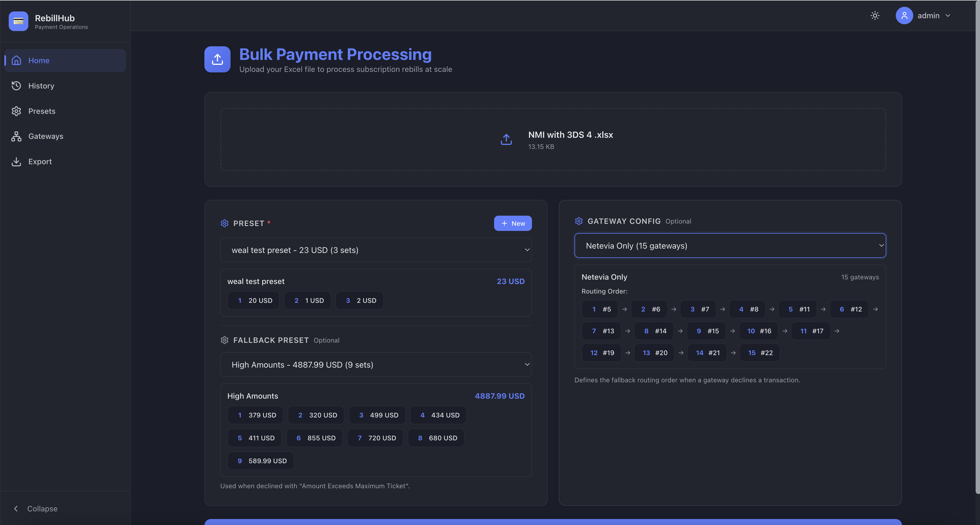
Task: Click the uploaded file NMI with 3DS 4 .xlsx
Action: click(x=570, y=135)
